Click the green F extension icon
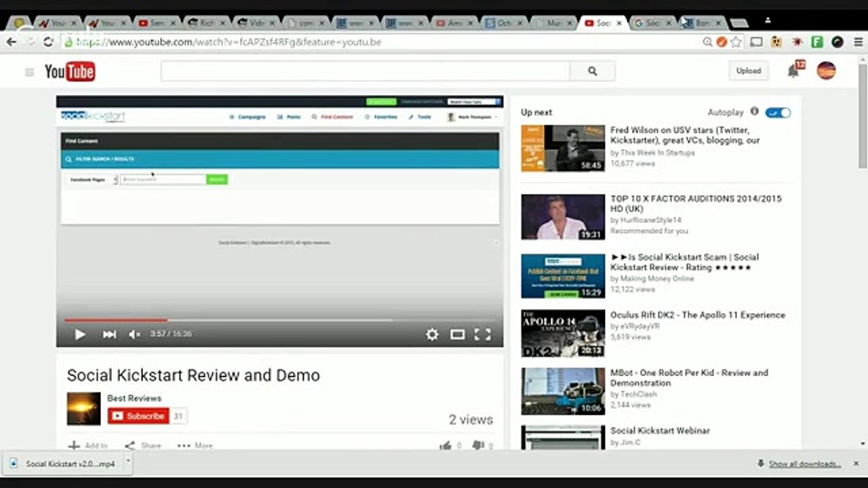This screenshot has width=868, height=488. coord(817,42)
